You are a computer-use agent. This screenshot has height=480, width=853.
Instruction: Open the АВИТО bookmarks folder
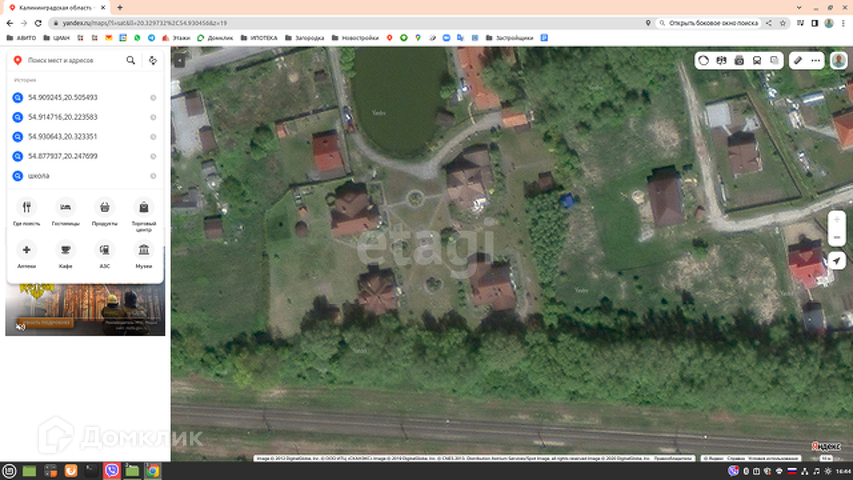pos(21,38)
